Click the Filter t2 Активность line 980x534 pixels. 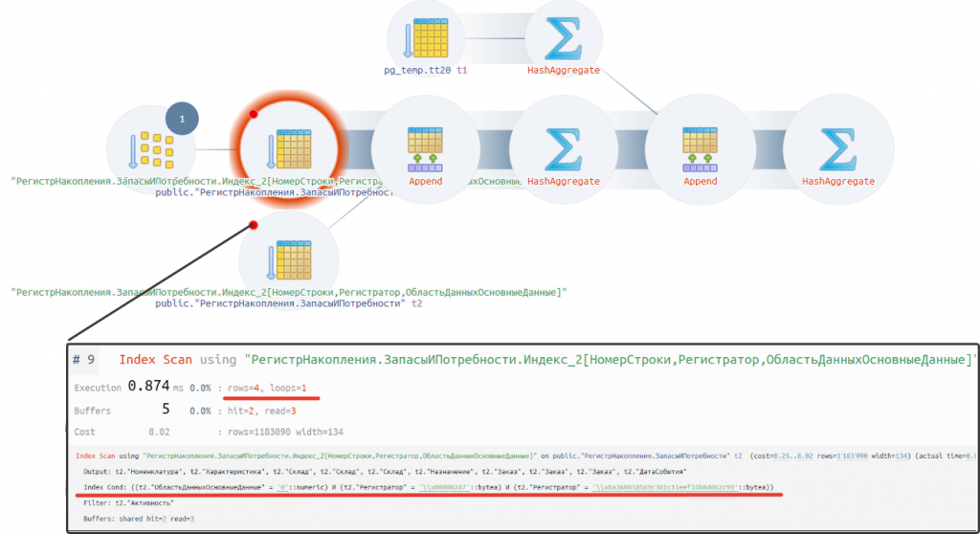tap(129, 502)
